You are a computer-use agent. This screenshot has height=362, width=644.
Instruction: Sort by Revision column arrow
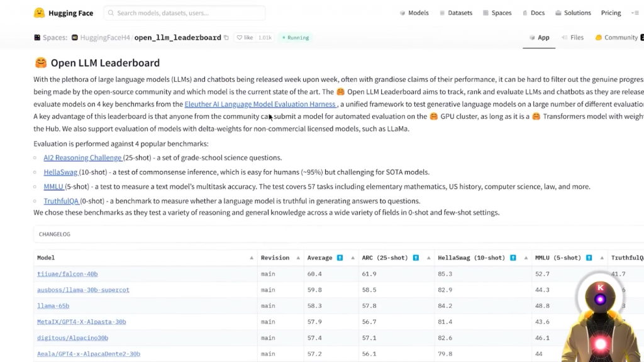[x=297, y=258]
